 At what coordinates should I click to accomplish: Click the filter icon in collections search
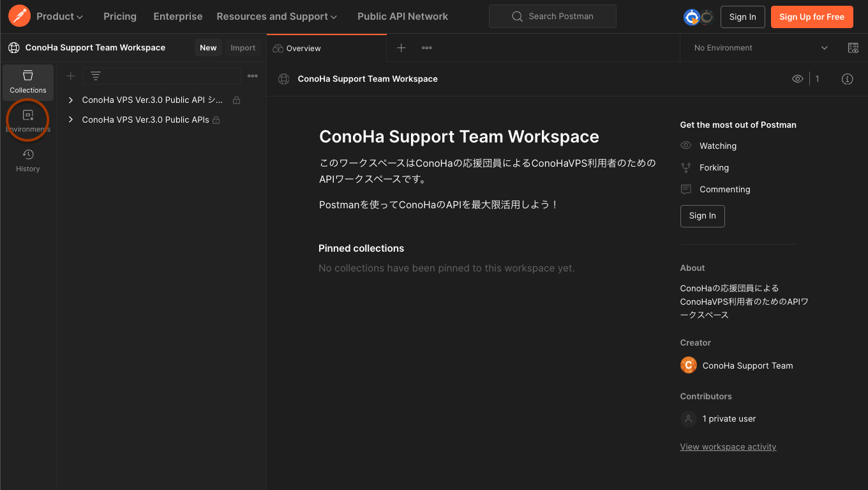pos(96,76)
